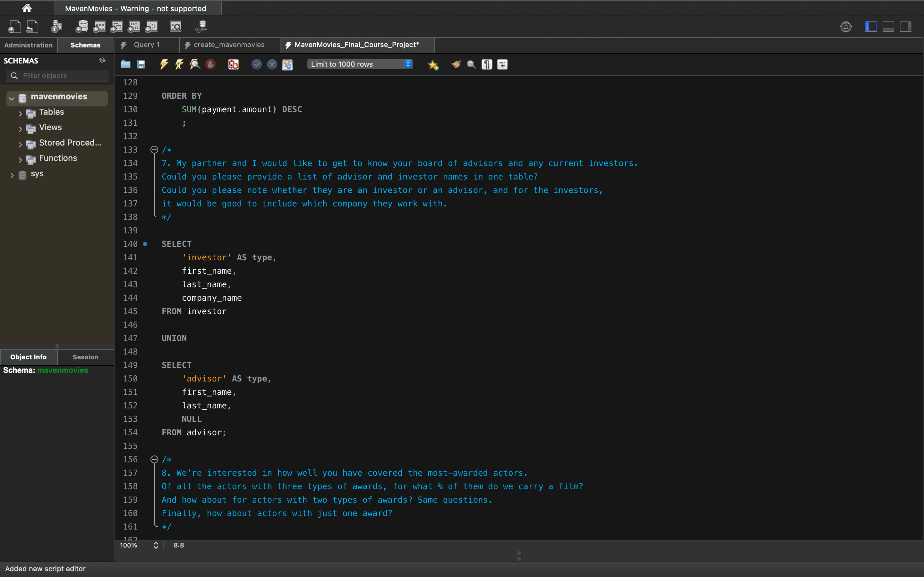Screen dimensions: 924x577
Task: Execute the SQL script with the lightning bolt icon
Action: (x=164, y=64)
